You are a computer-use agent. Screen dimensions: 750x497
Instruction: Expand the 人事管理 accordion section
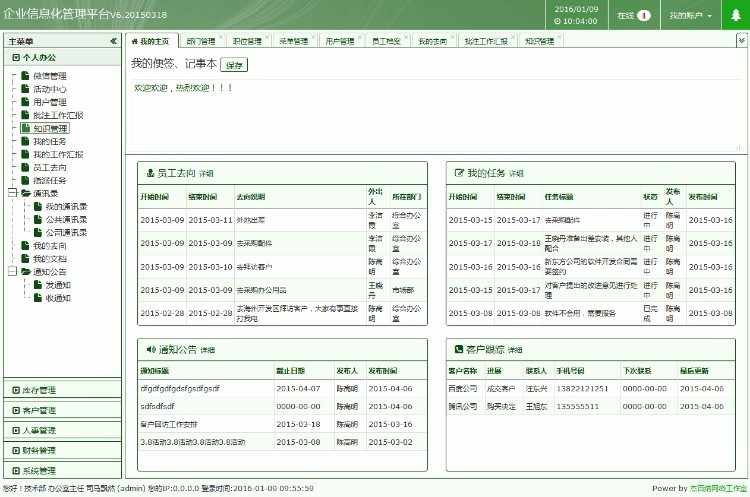click(x=63, y=431)
